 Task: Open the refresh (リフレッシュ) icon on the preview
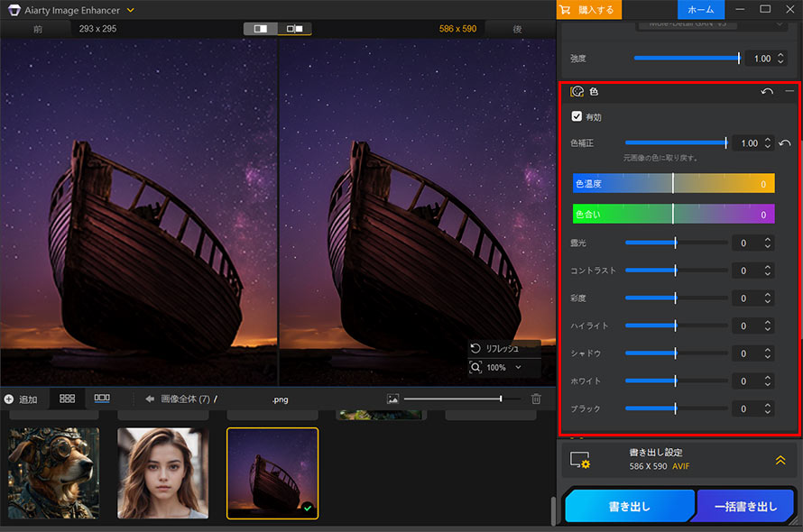pyautogui.click(x=475, y=348)
